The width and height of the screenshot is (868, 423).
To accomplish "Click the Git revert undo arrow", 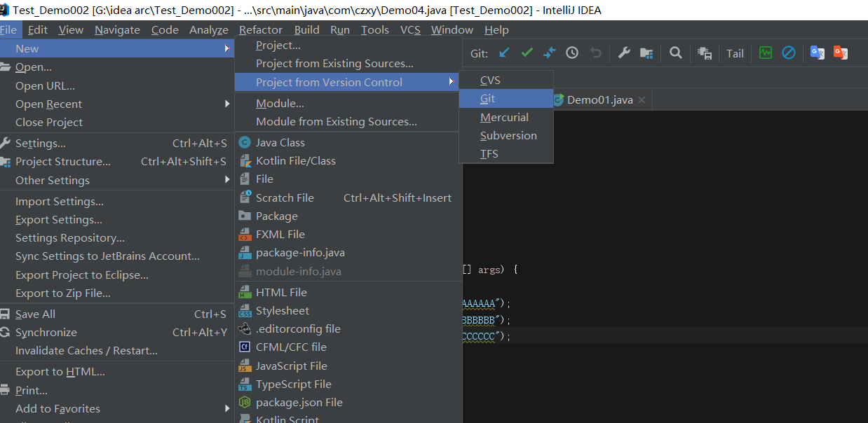I will (x=595, y=53).
